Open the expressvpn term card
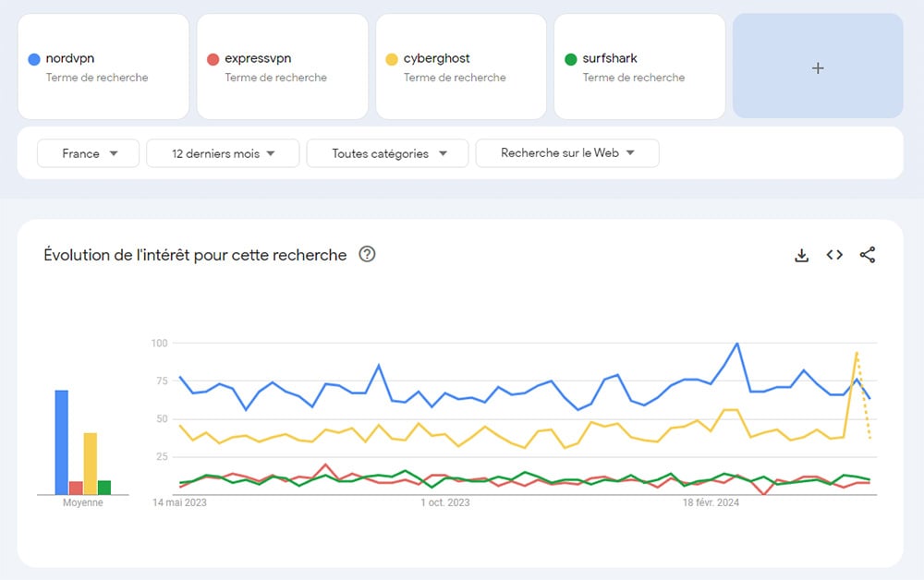924x580 pixels. click(282, 66)
